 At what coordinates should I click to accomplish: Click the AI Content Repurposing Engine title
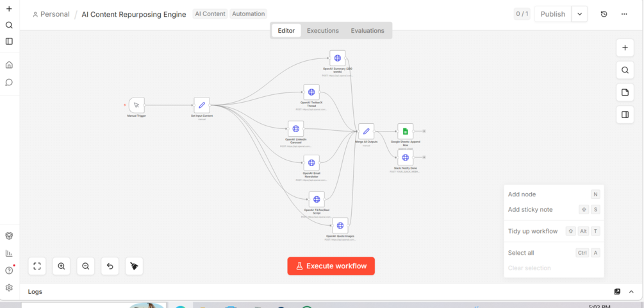coord(134,14)
